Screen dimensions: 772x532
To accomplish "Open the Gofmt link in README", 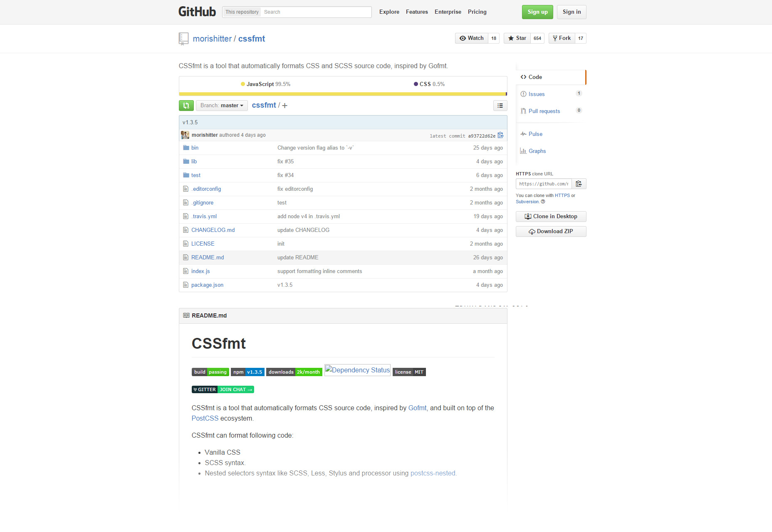I will pos(417,408).
